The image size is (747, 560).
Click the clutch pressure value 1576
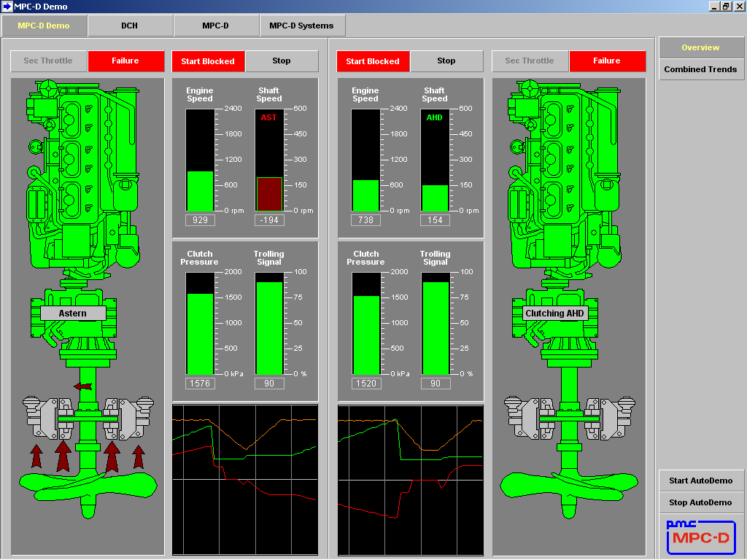tap(200, 384)
